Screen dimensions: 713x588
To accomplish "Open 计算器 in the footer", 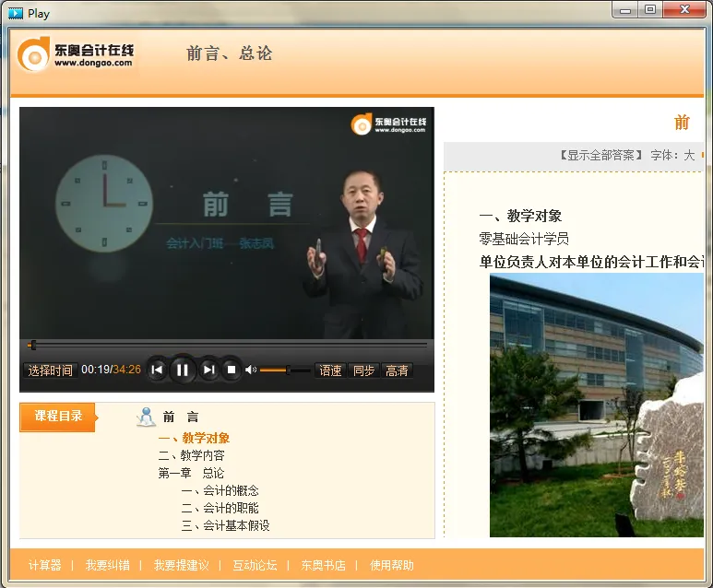I will (45, 565).
